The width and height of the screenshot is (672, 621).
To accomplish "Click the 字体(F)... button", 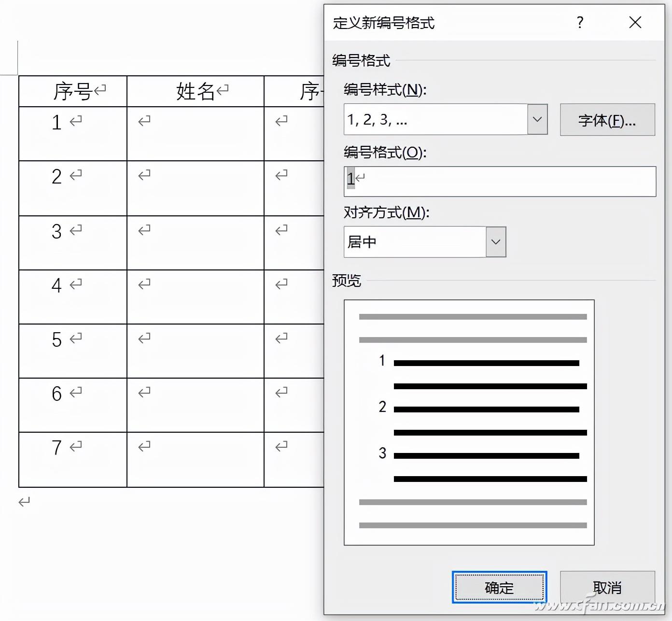I will coord(607,120).
